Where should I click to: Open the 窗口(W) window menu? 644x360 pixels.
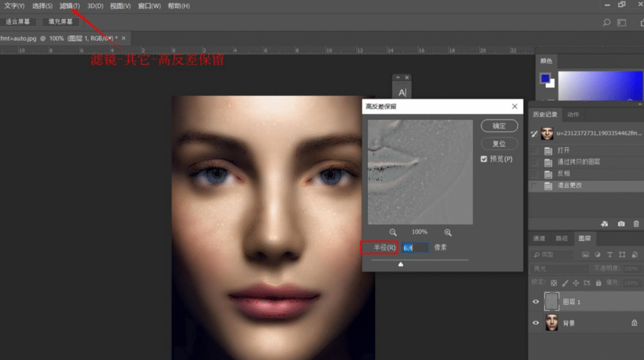click(x=149, y=6)
